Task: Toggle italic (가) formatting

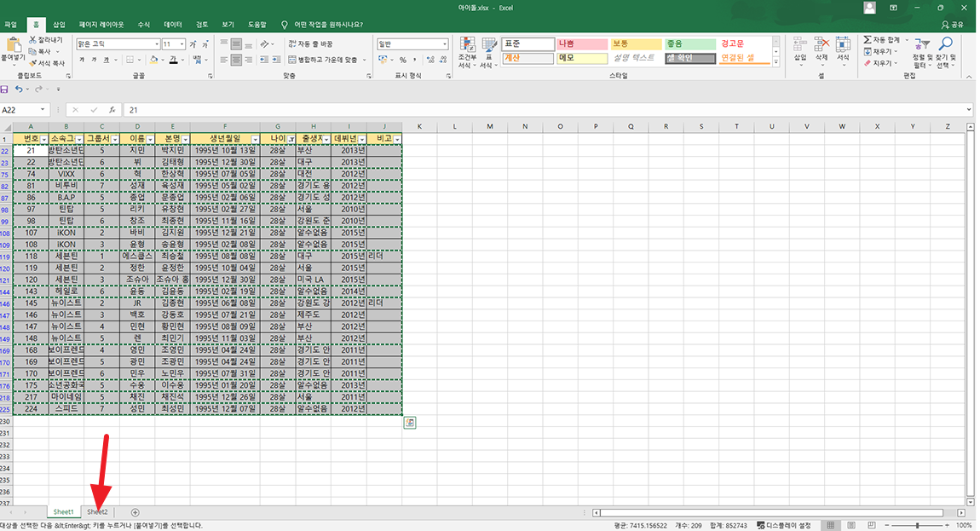Action: [x=94, y=60]
